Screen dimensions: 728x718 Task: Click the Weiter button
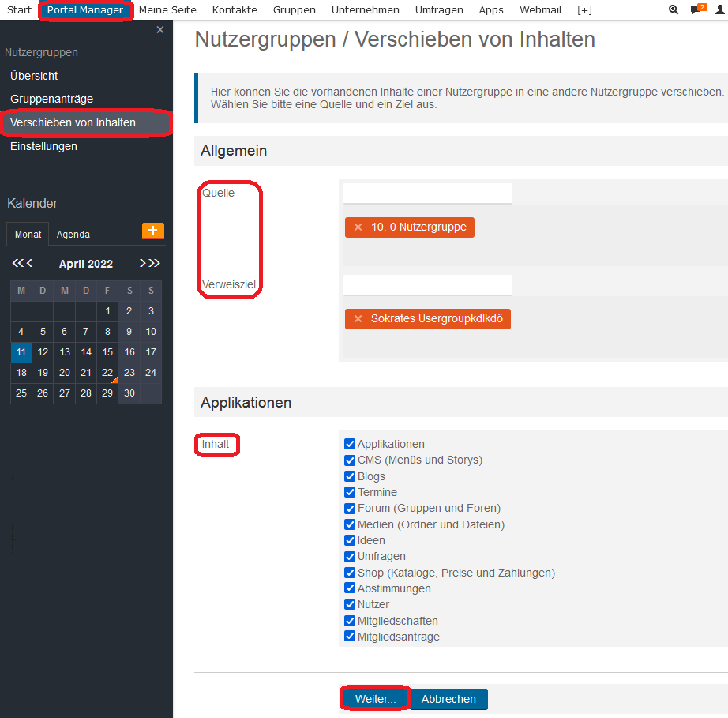374,698
